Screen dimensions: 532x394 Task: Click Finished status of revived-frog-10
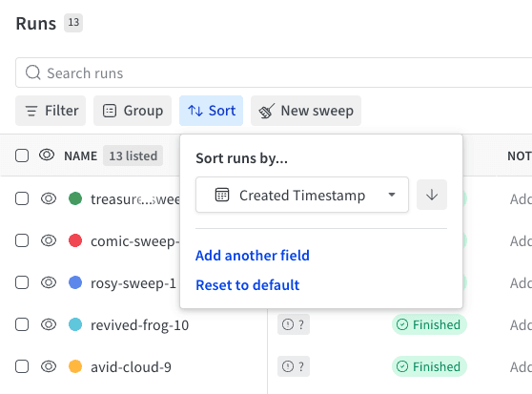[x=429, y=324]
